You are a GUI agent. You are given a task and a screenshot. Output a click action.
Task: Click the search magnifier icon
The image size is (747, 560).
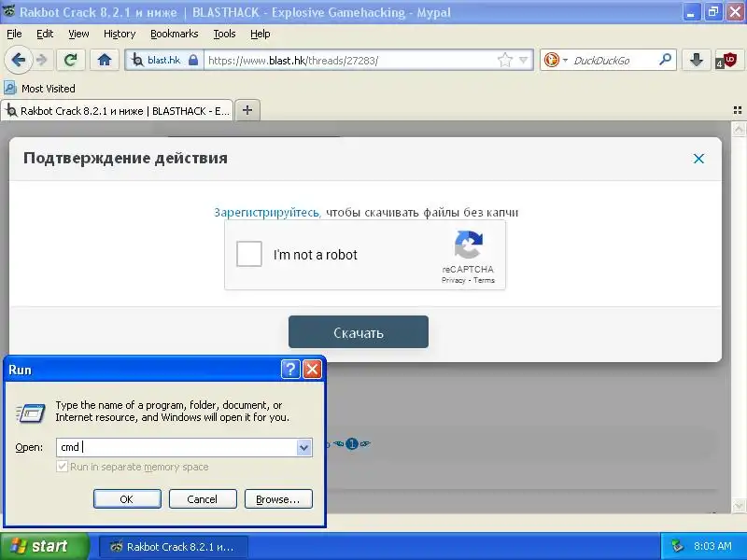[x=665, y=60]
